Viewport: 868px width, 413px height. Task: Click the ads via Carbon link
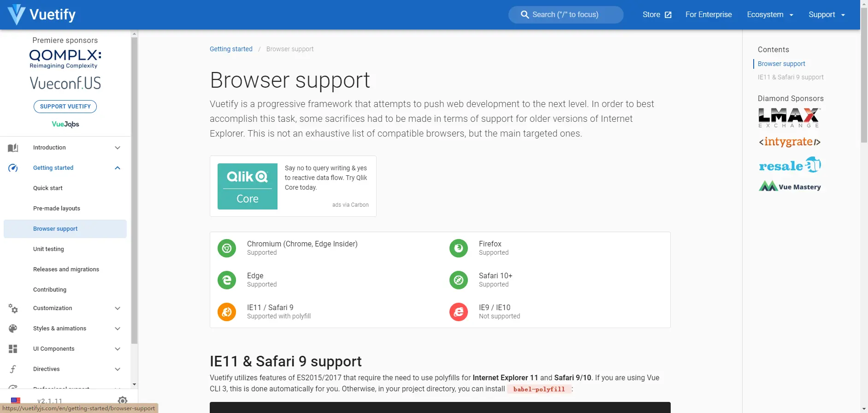coord(350,205)
